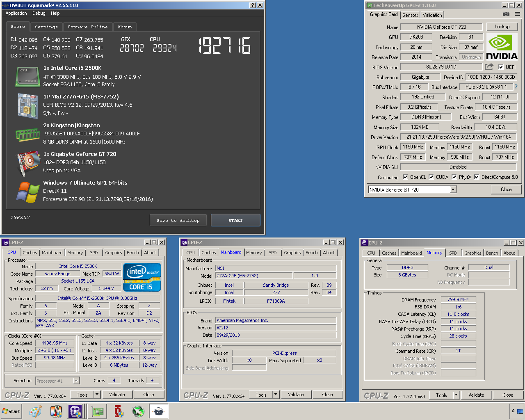Open the Debug menu in Aquamark
The height and width of the screenshot is (420, 525).
[39, 13]
